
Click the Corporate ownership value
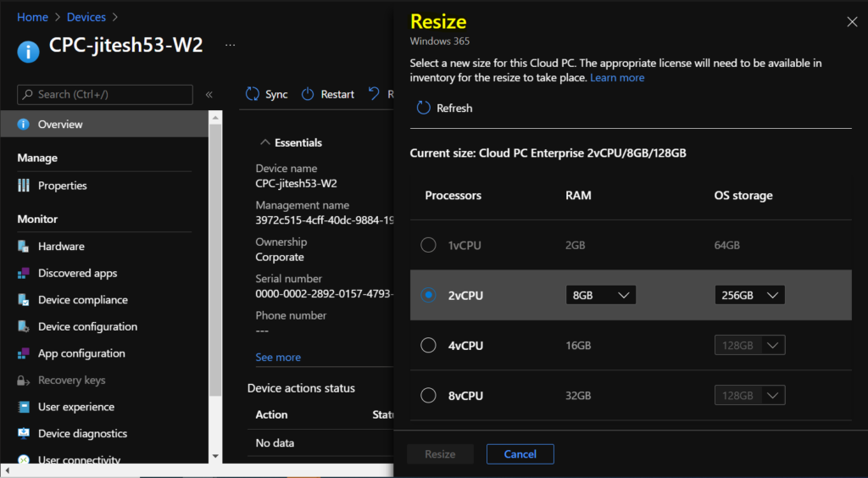(280, 258)
